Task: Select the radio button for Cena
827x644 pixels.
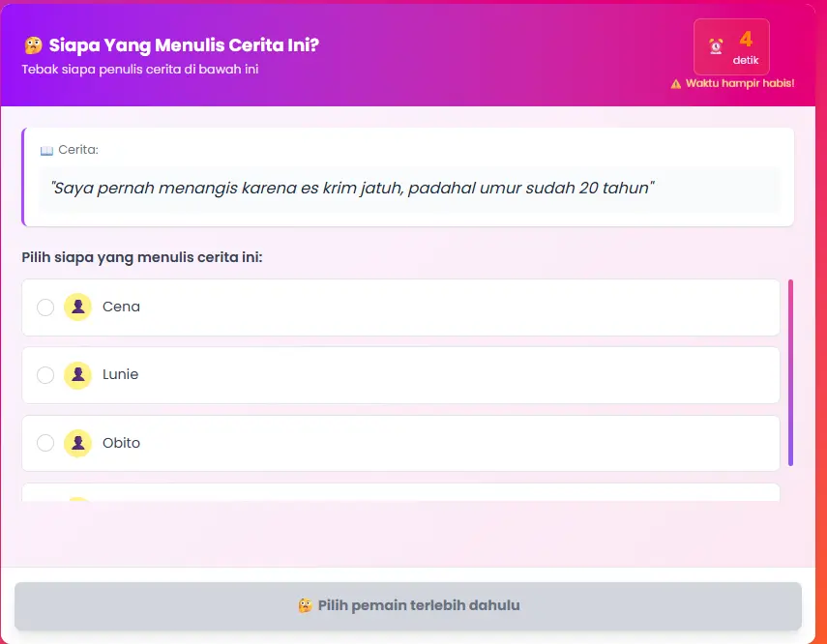Action: pos(45,307)
